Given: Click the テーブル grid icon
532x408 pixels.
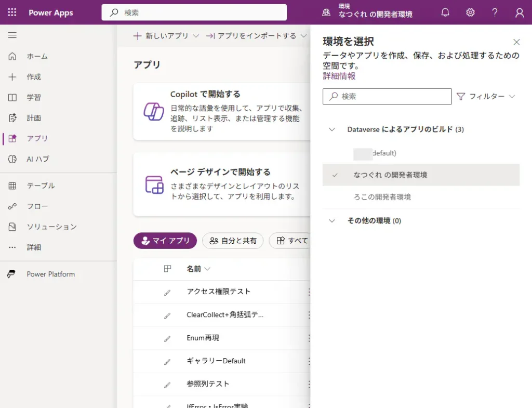Looking at the screenshot, I should (12, 186).
